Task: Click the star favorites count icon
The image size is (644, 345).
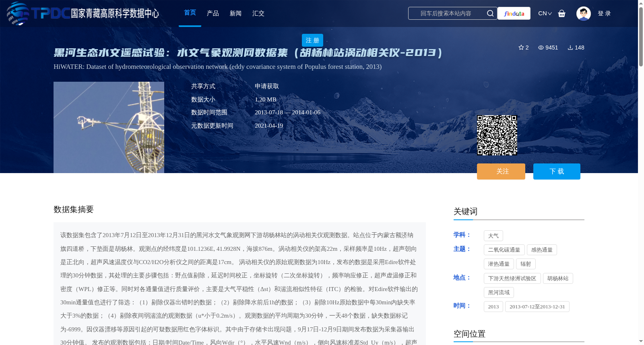Action: tap(521, 48)
